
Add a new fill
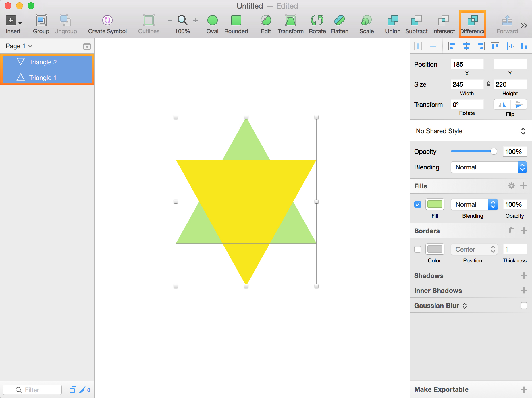523,186
